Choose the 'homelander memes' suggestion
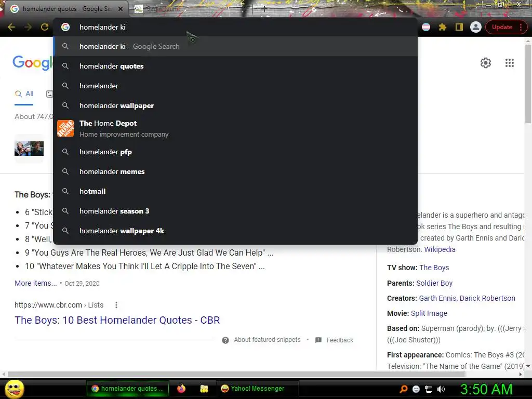Screen dimensions: 532x399 (x=235, y=171)
